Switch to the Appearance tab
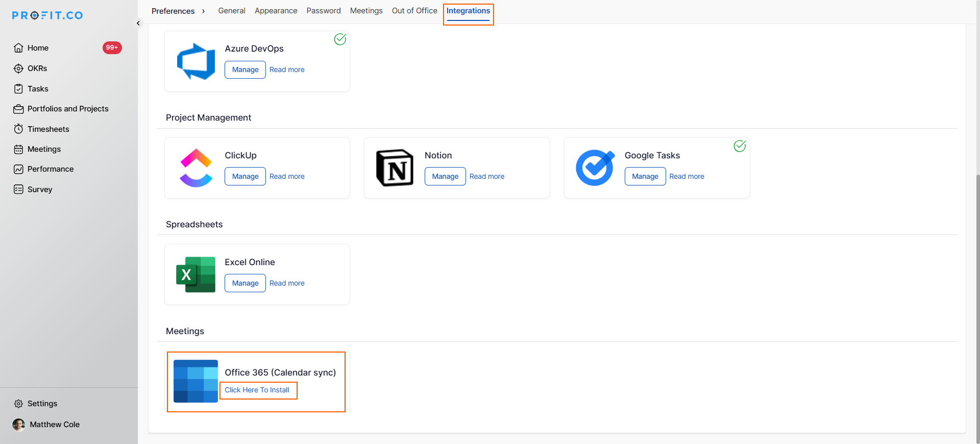Viewport: 980px width, 444px height. (276, 11)
